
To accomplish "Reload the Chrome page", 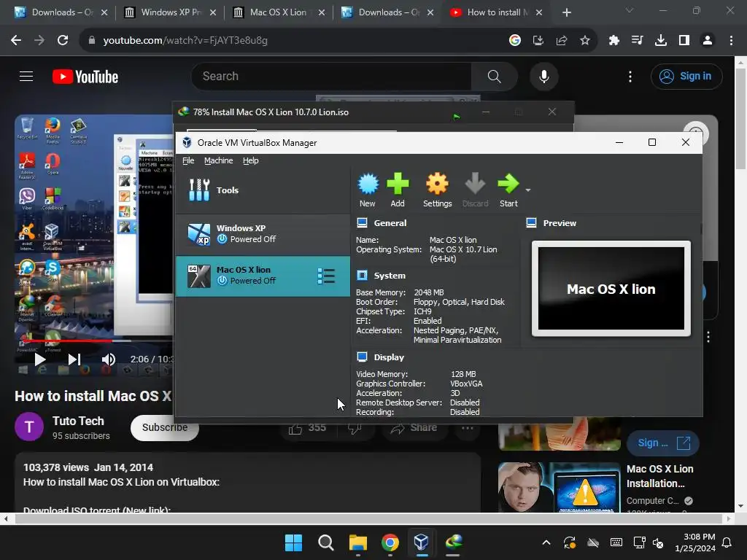I will [63, 41].
